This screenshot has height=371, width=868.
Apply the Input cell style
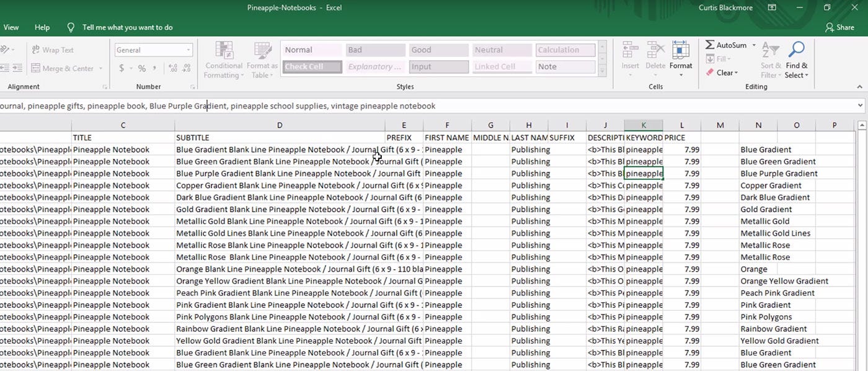click(438, 67)
